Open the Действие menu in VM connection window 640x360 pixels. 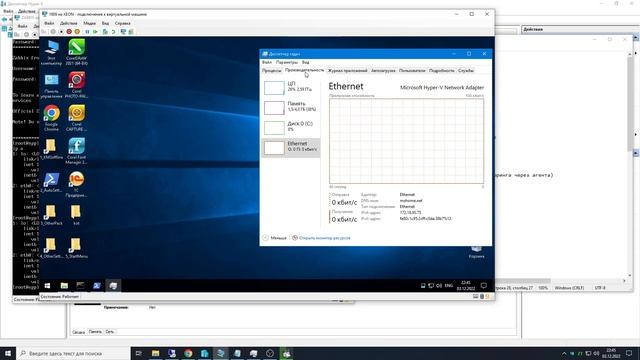pos(68,23)
